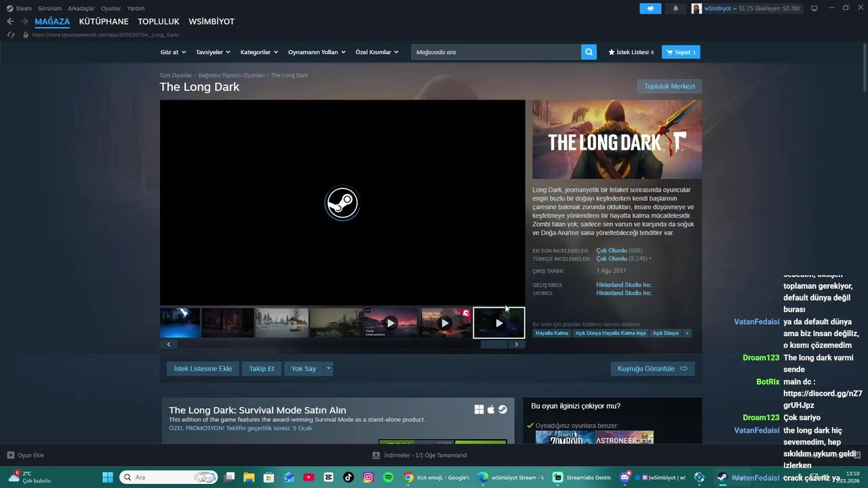This screenshot has height=488, width=868.
Task: Click the Yok Say button
Action: [304, 369]
